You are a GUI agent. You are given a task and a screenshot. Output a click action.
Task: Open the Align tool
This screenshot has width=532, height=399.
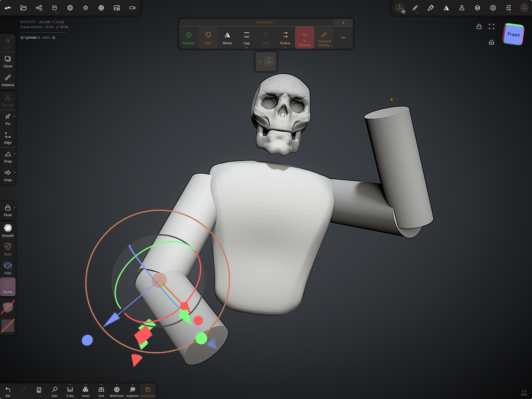[8, 138]
